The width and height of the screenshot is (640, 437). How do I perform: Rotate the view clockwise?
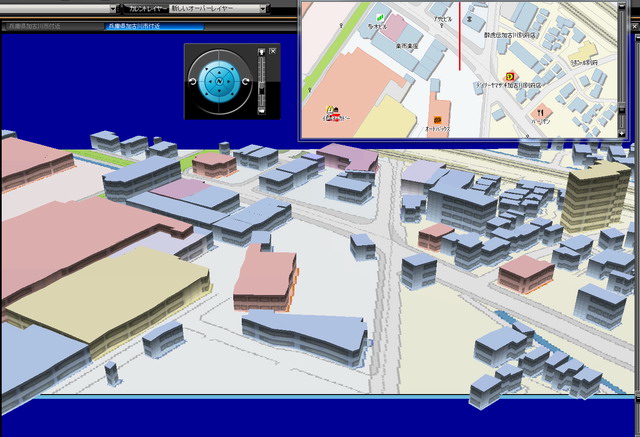(246, 82)
